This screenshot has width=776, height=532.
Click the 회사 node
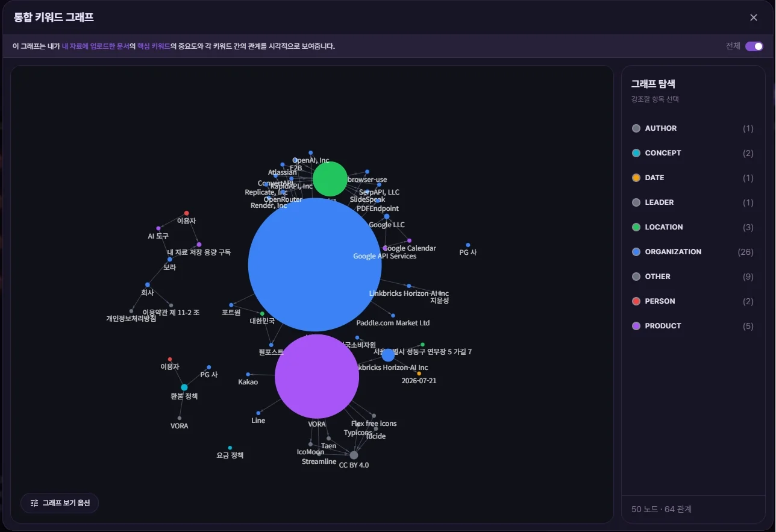(148, 285)
